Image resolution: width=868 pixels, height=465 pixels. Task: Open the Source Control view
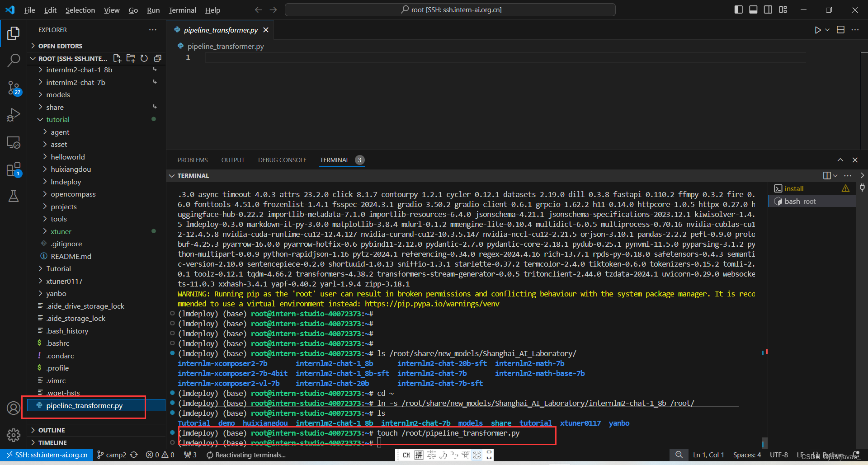pyautogui.click(x=14, y=88)
